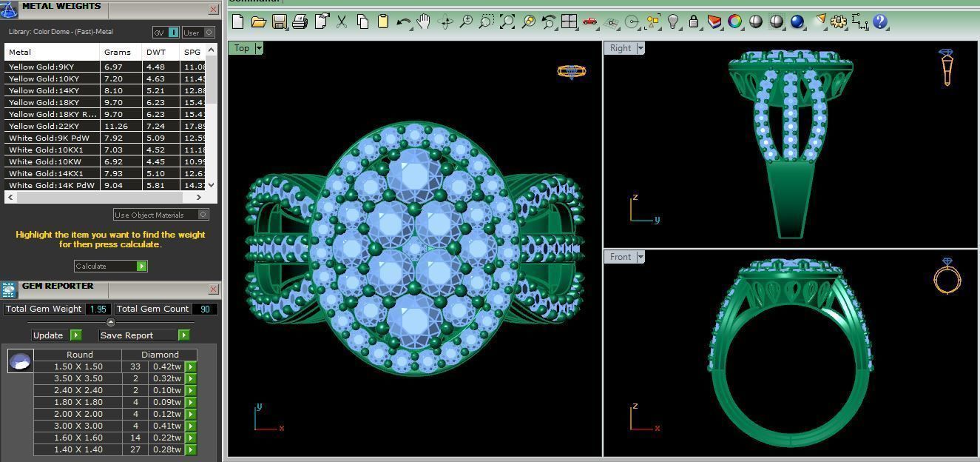This screenshot has height=462, width=980.
Task: Click the Undo arrow icon
Action: pos(403,21)
